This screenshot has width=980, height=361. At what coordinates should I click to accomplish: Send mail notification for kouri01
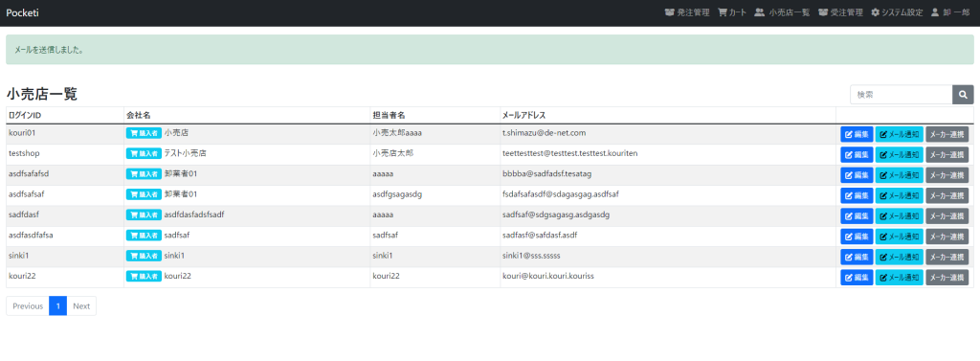point(900,134)
